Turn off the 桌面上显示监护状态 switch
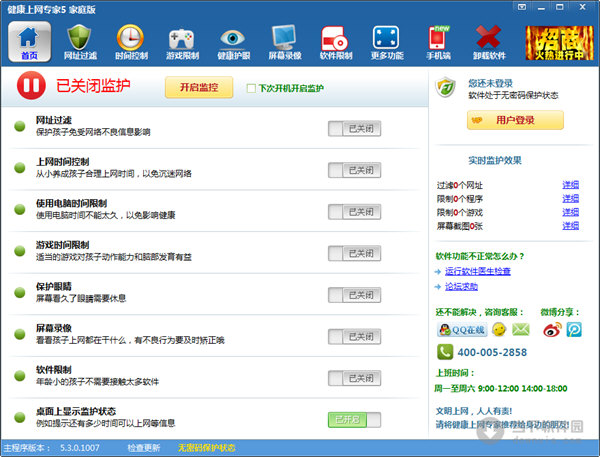This screenshot has height=457, width=600. tap(354, 420)
